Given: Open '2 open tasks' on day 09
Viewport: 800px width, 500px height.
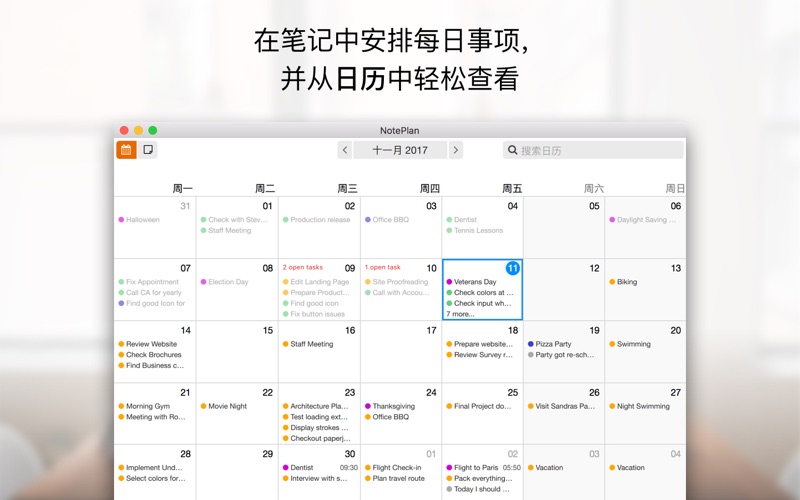Looking at the screenshot, I should [x=302, y=268].
